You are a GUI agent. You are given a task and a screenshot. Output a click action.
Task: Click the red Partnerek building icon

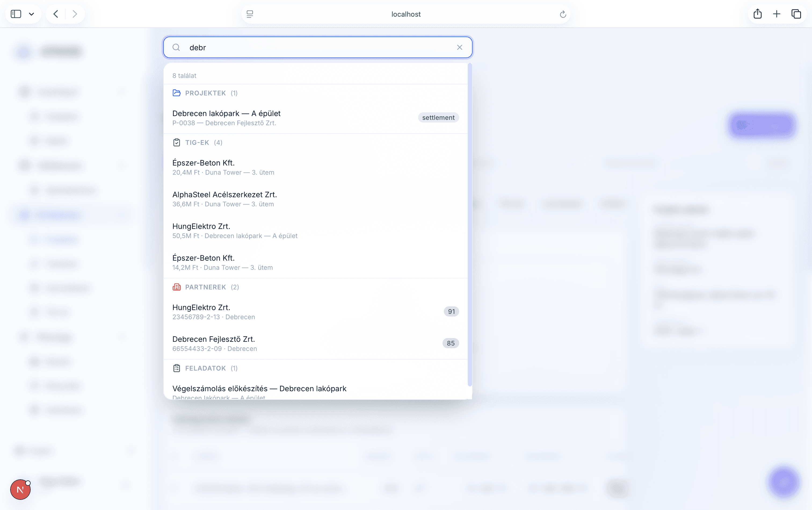176,287
